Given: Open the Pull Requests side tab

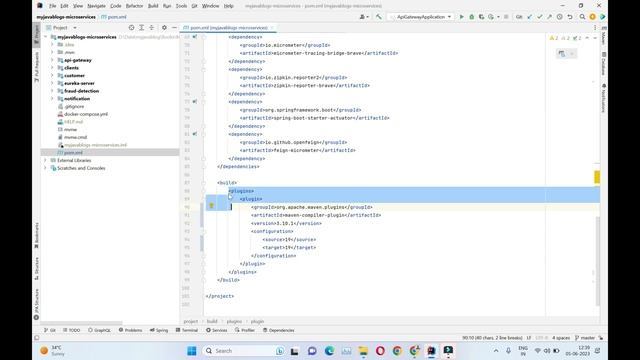Looking at the screenshot, I should point(36,67).
